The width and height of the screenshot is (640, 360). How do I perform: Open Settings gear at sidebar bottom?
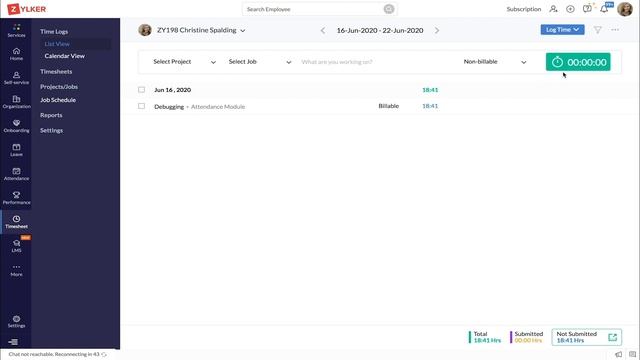coord(16,322)
